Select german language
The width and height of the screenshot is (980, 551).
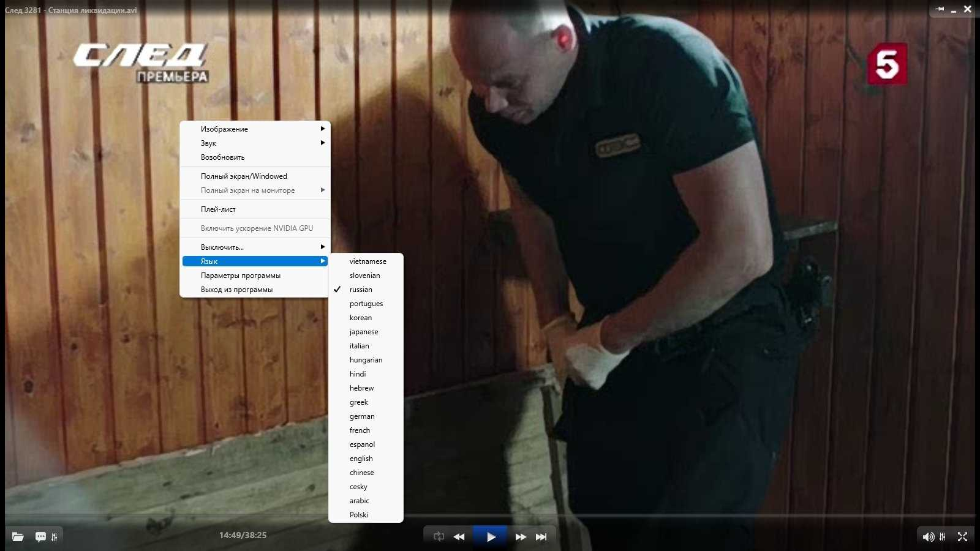[x=366, y=416]
